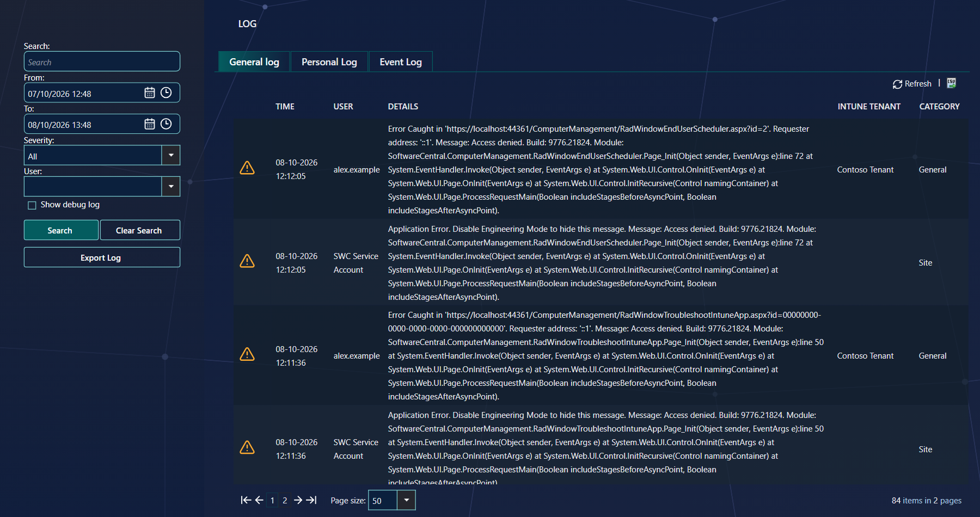This screenshot has width=980, height=517.
Task: Switch to the Personal Log tab
Action: 329,62
